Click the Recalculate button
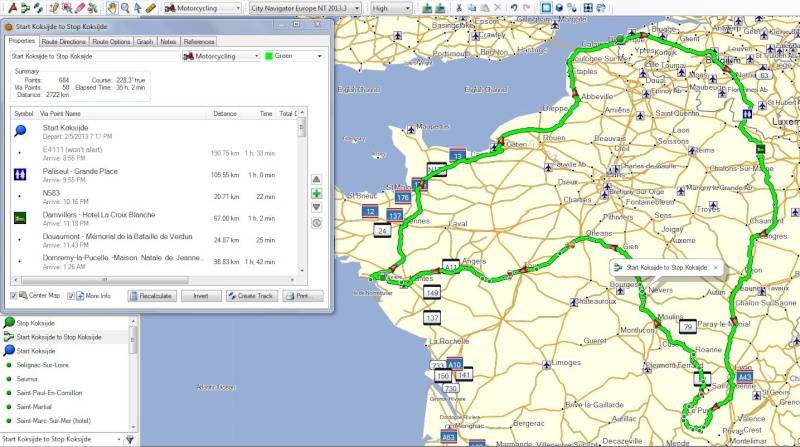 [x=152, y=296]
